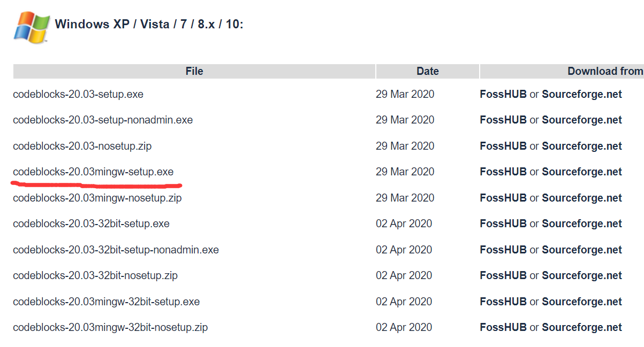Image resolution: width=644 pixels, height=347 pixels.
Task: Click the Date column header
Action: (427, 71)
